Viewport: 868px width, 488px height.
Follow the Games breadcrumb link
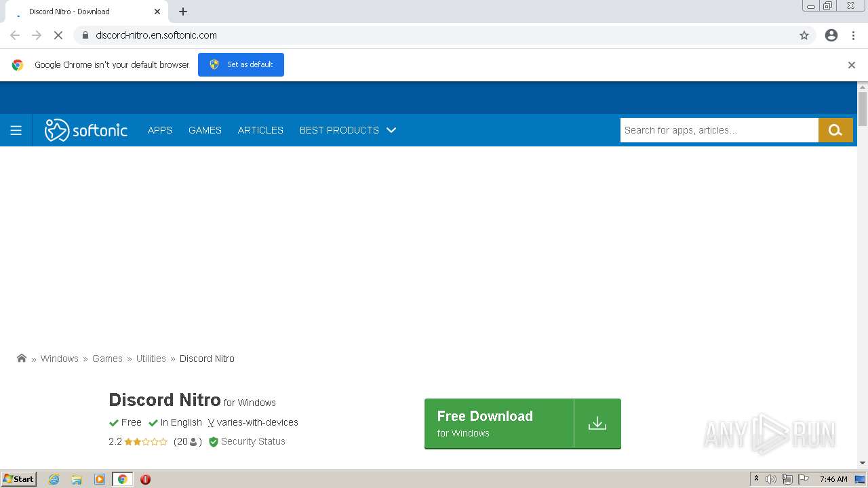[x=107, y=359]
